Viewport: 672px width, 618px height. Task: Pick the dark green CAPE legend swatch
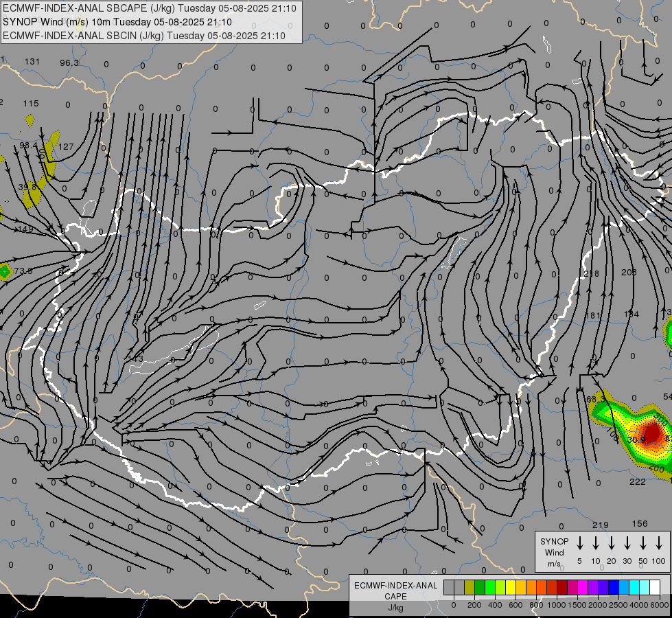pos(480,587)
